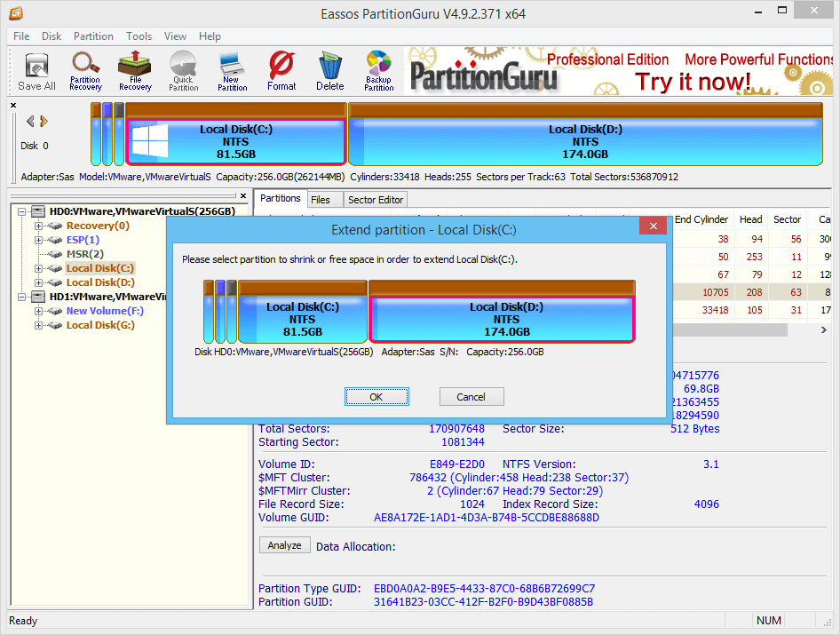Open the Disk menu
Image resolution: width=840 pixels, height=635 pixels.
tap(52, 36)
